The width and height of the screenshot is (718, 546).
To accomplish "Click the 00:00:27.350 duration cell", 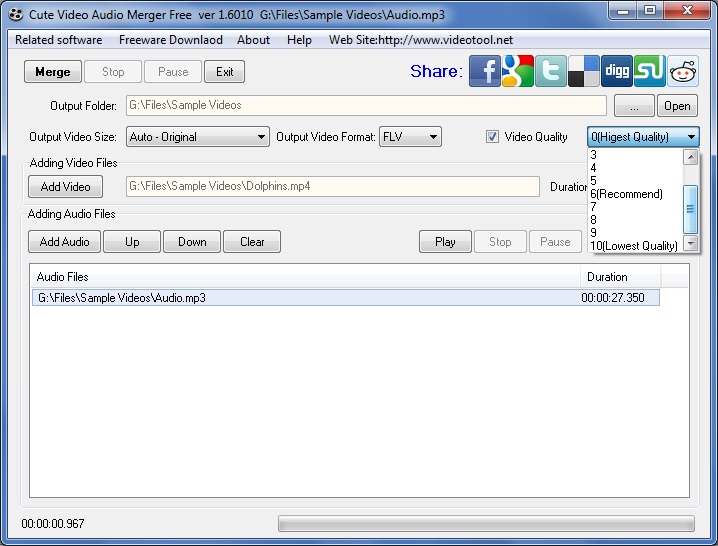I will [x=613, y=298].
